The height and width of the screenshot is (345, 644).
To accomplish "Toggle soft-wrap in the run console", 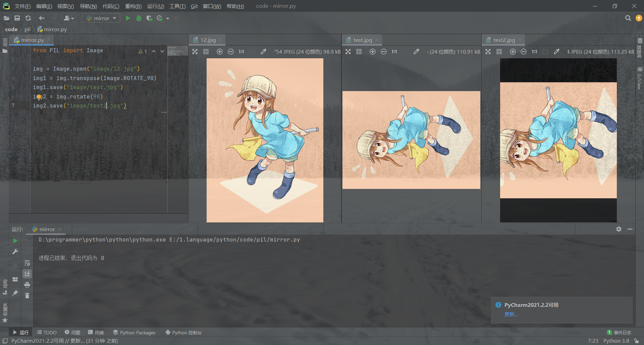I will (x=27, y=263).
